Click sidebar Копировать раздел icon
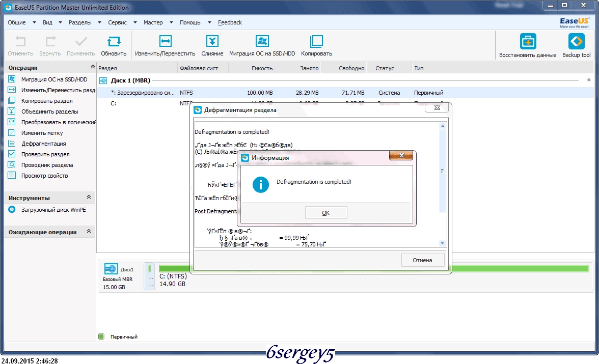Screen dimensions: 599x364 [12, 100]
